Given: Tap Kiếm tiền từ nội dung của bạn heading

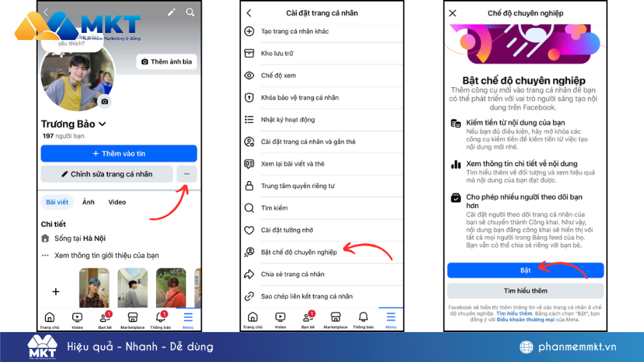Looking at the screenshot, I should [515, 123].
